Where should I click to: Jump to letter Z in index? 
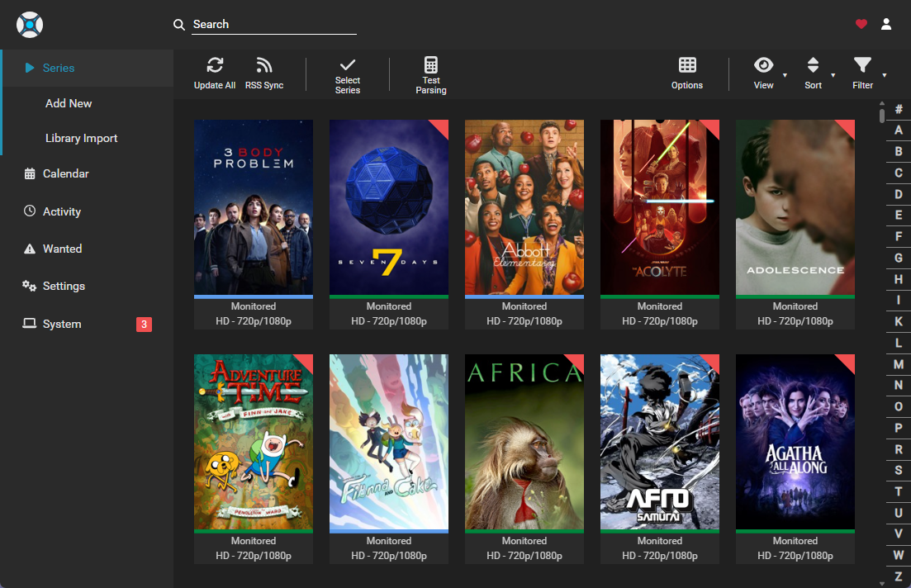pyautogui.click(x=899, y=576)
